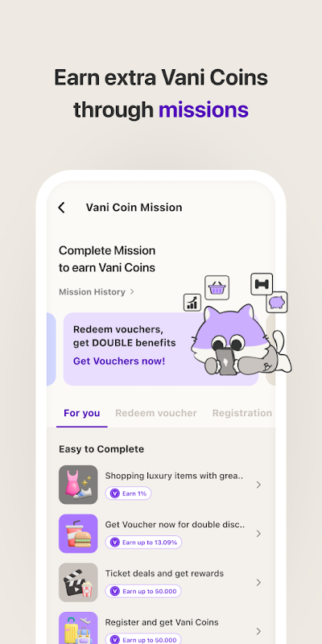Click the Earn 1% coin badge
The height and width of the screenshot is (644, 322).
128,493
